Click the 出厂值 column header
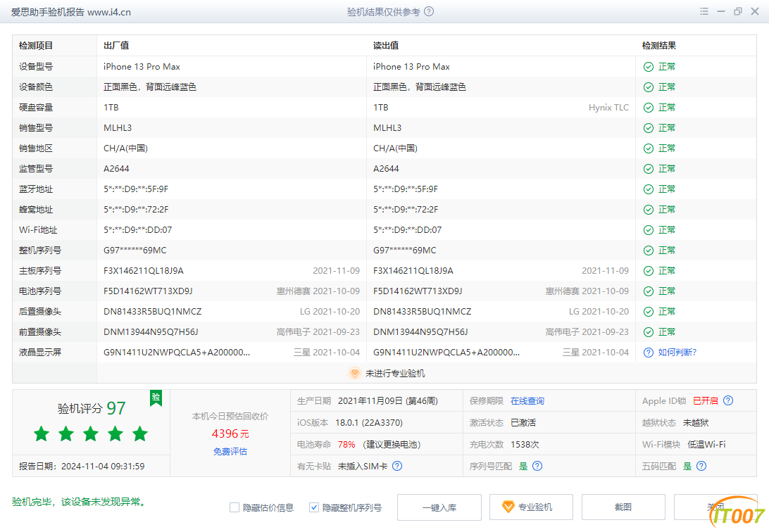This screenshot has height=532, width=769. 116,46
